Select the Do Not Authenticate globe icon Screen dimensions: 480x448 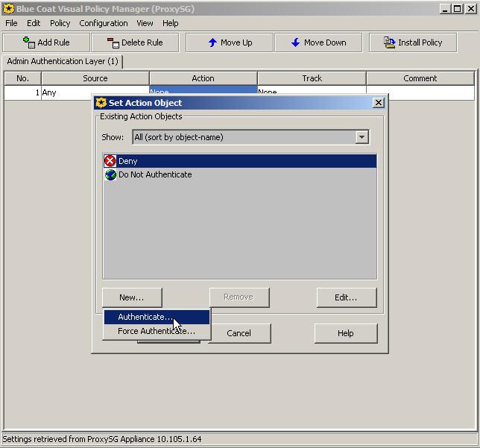[x=110, y=175]
